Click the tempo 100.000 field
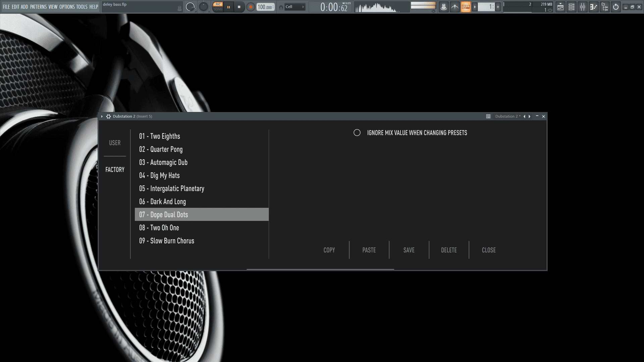644x362 pixels. coord(266,7)
